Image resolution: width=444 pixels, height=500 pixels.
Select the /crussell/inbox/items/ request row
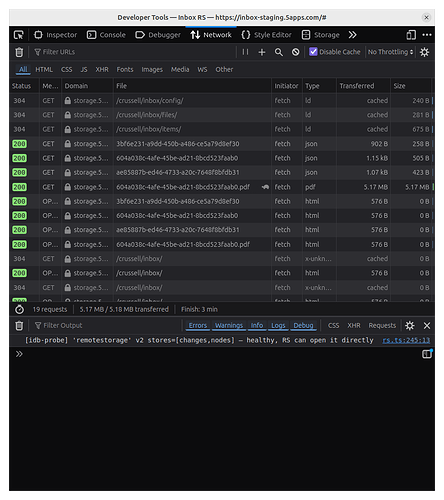pos(222,129)
